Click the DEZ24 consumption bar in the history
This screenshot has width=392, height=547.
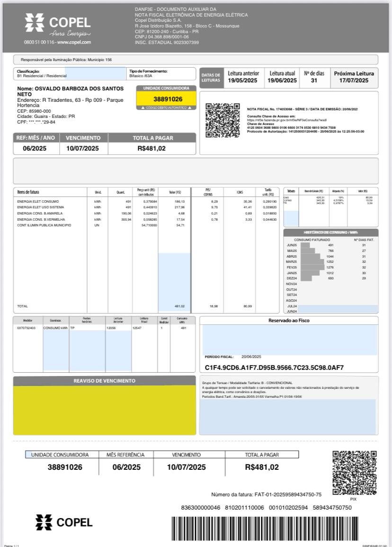(306, 278)
